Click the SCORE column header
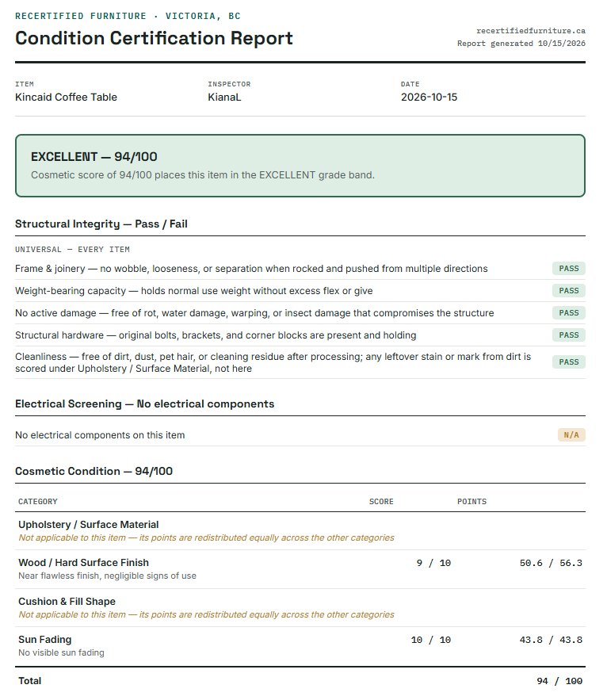Viewport: 607px width, 700px height. (x=381, y=502)
